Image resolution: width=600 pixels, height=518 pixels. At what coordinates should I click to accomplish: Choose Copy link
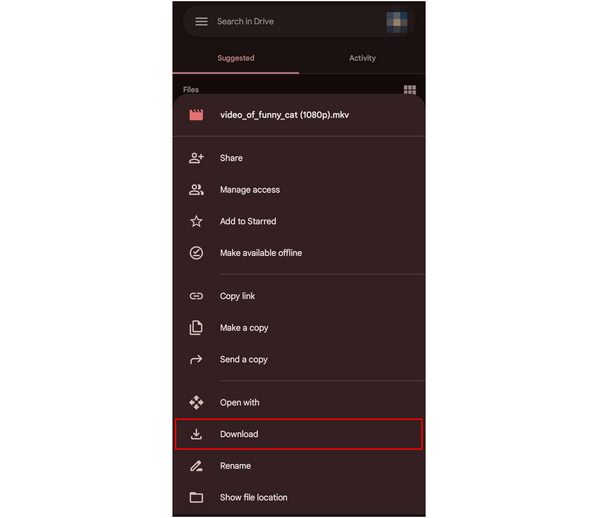pos(299,296)
